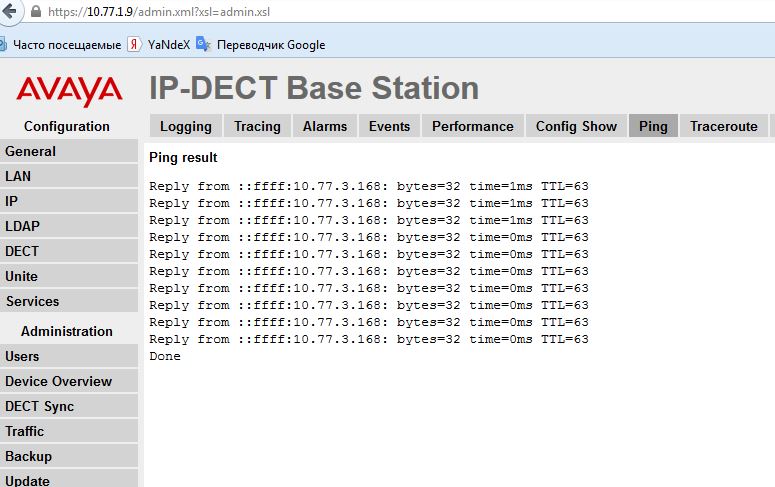Open the LAN configuration section
Image resolution: width=775 pixels, height=487 pixels.
pyautogui.click(x=69, y=176)
